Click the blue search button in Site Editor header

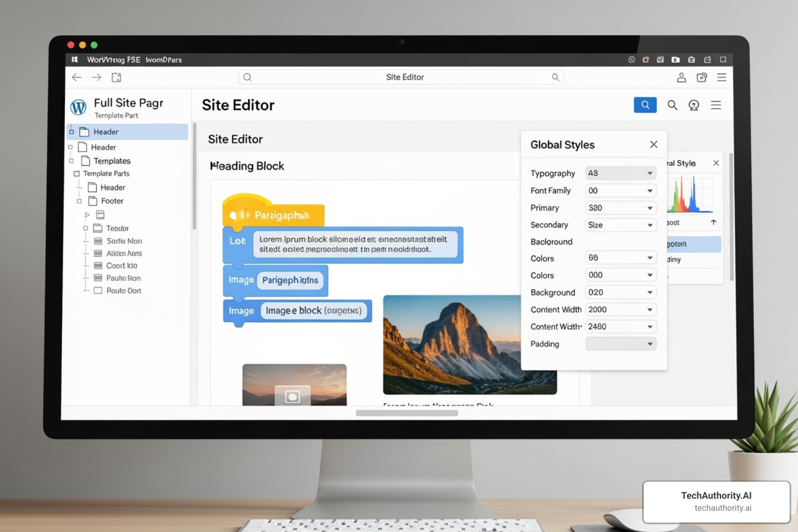click(645, 105)
